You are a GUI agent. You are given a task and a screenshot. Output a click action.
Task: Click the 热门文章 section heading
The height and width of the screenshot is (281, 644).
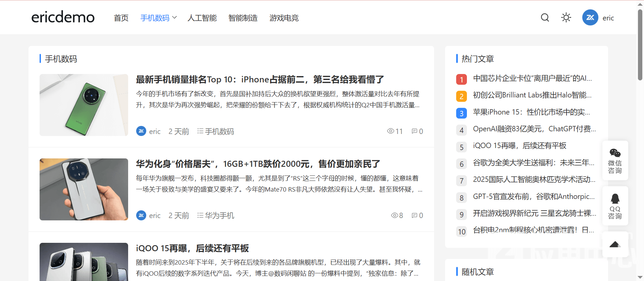(478, 59)
